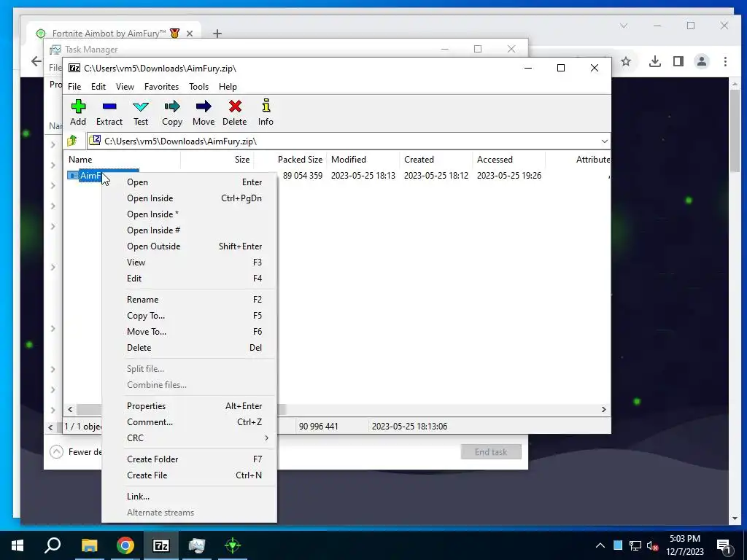Toggle Chrome side panel icon
Screen dimensions: 747x560
point(678,61)
